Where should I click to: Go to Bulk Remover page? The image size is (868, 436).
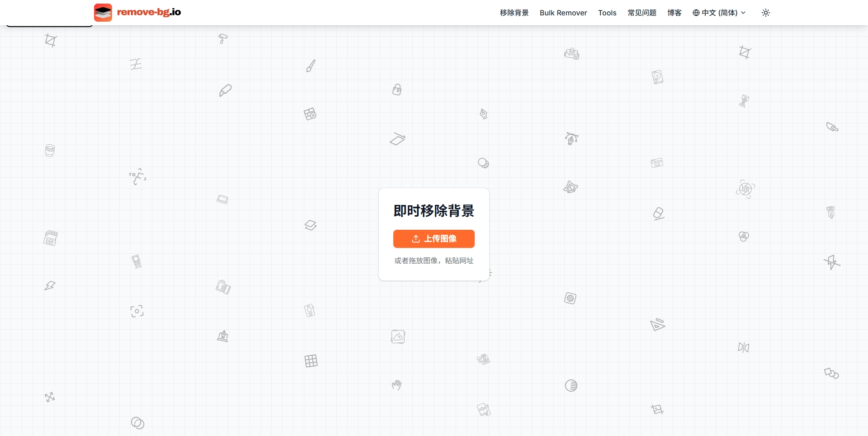point(563,13)
